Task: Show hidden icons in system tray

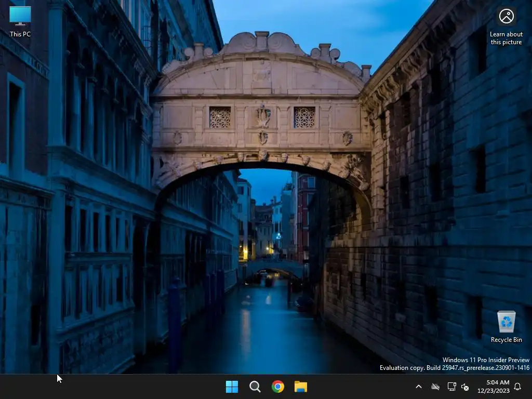Action: [419, 387]
